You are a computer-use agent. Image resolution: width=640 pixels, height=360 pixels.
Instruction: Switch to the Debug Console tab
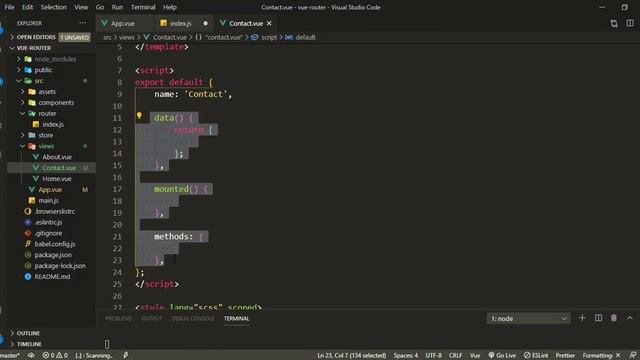coord(193,318)
